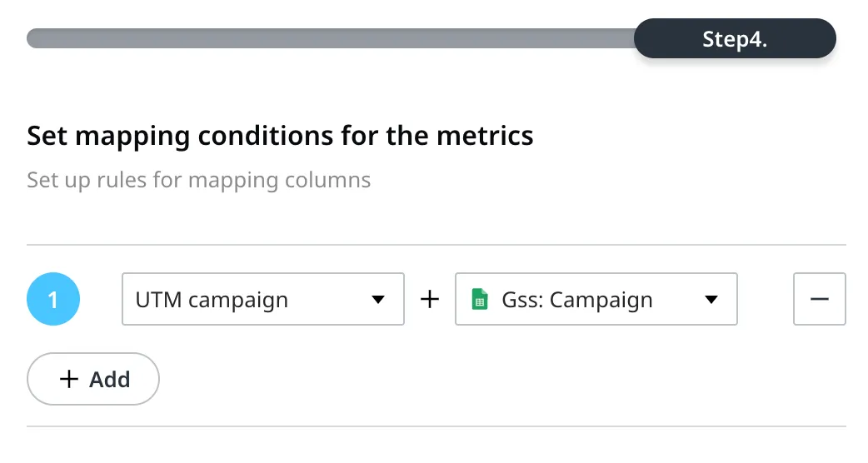The width and height of the screenshot is (868, 463).
Task: Open the UTM campaign dropdown
Action: [263, 299]
